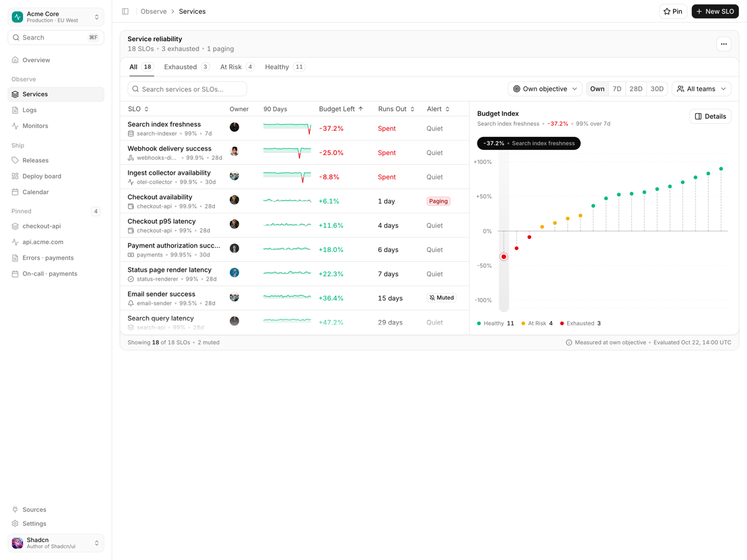Focus the Search services or SLOs field

coord(187,89)
